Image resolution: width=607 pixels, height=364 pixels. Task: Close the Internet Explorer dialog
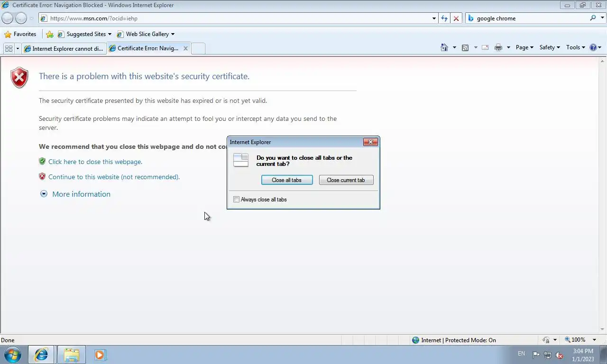[x=370, y=142]
